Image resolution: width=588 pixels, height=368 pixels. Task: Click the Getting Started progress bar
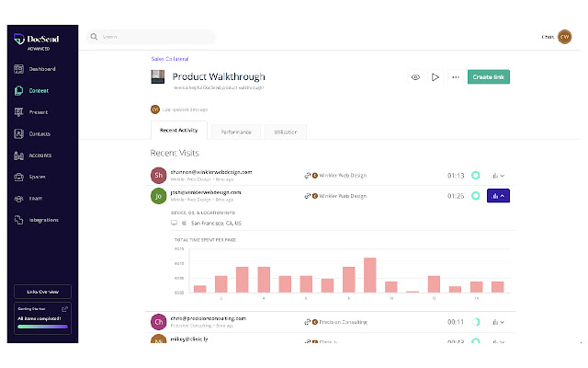click(x=42, y=326)
